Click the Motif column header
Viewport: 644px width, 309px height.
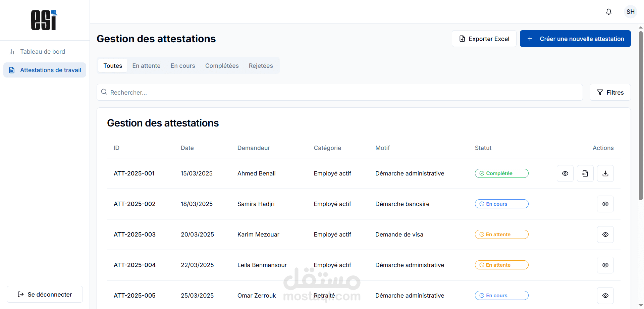(x=382, y=148)
